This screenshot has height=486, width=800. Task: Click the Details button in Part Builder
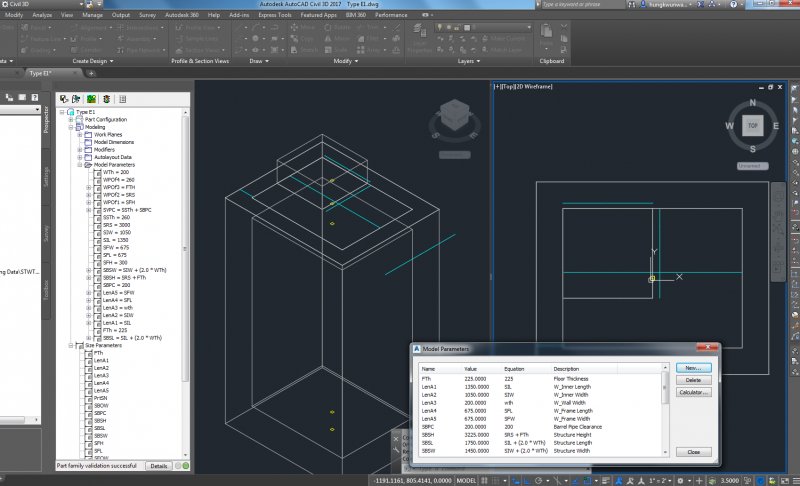click(159, 466)
